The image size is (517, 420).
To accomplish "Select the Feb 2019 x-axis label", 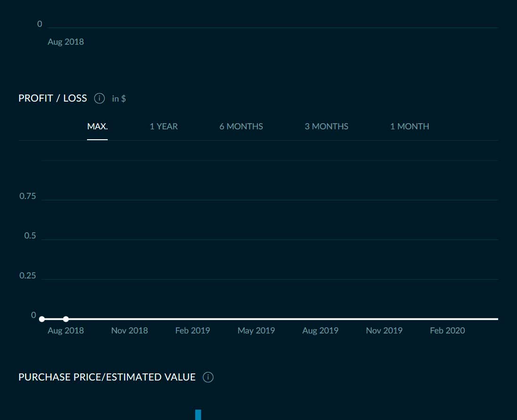I will click(192, 331).
